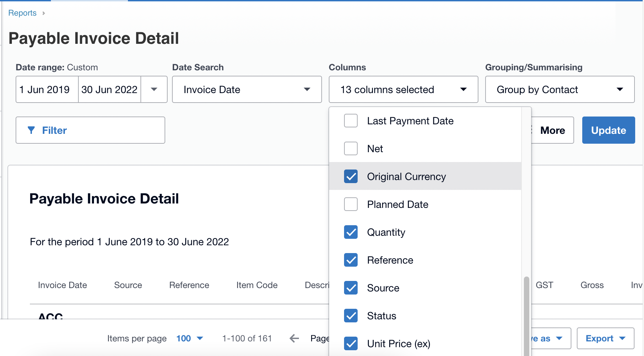
Task: Uncheck the Original Currency column
Action: [351, 176]
